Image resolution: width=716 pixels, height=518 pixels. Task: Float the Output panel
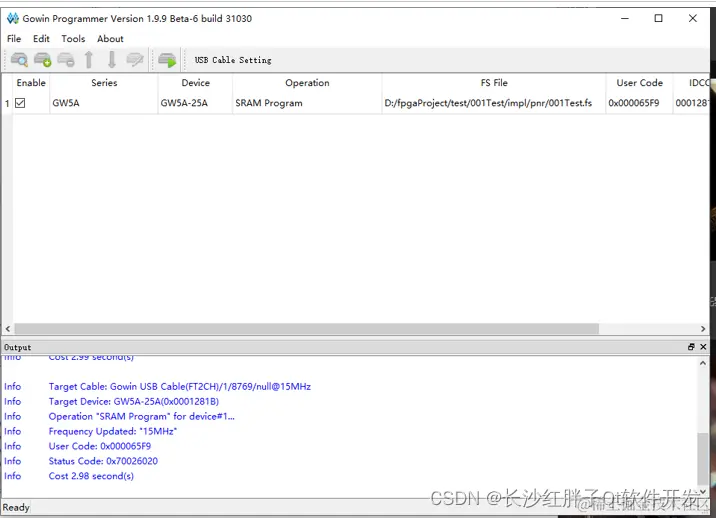(x=691, y=347)
